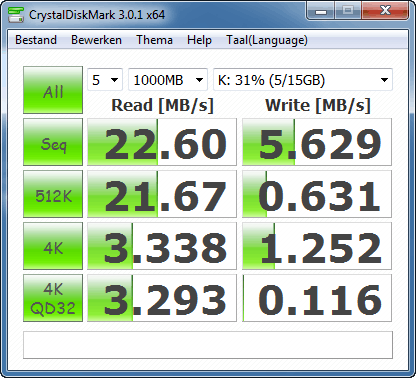416x378 pixels.
Task: Click the Read [MB/s] column header
Action: click(162, 105)
